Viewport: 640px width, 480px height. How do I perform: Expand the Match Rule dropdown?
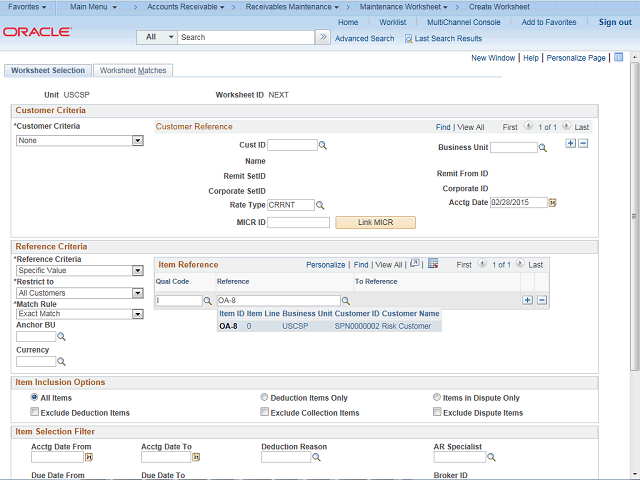coord(138,314)
